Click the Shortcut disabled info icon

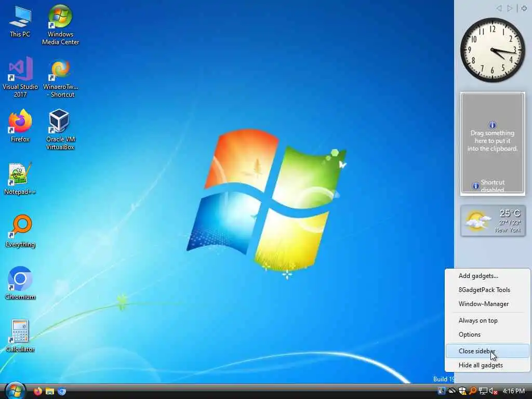click(476, 186)
